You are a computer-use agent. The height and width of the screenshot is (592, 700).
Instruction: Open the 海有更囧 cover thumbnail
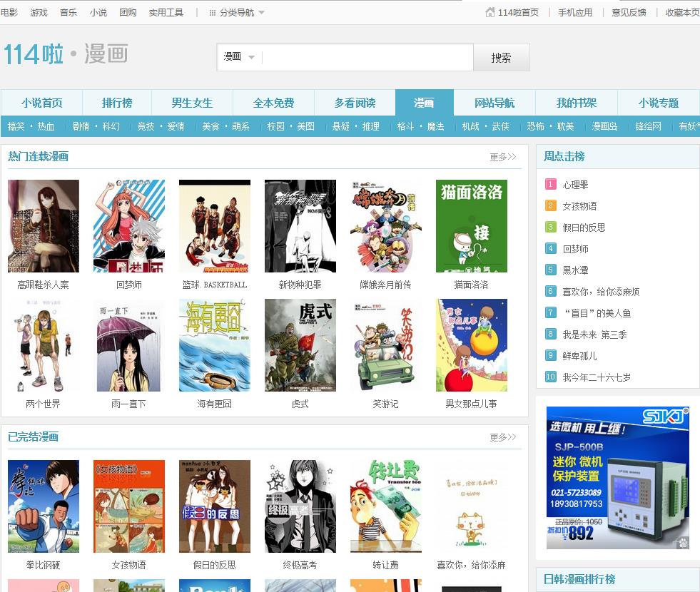(215, 345)
